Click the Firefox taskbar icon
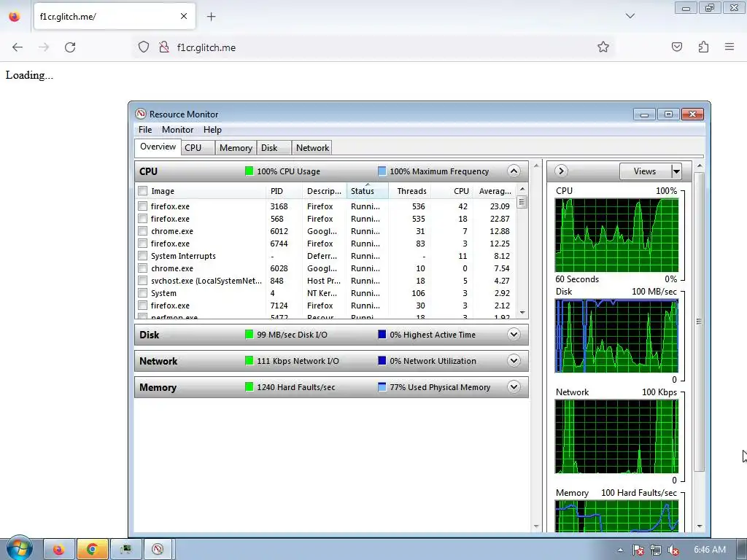The height and width of the screenshot is (560, 747). click(58, 550)
